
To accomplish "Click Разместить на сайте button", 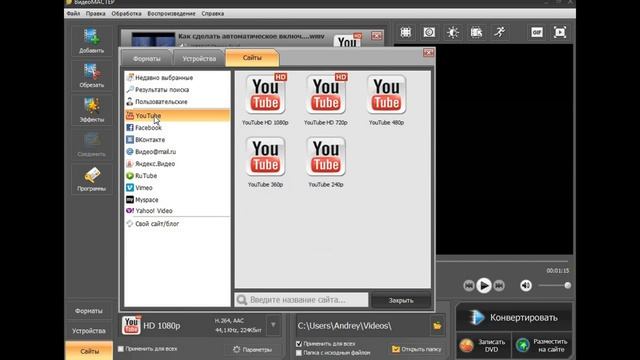I will coord(542,345).
